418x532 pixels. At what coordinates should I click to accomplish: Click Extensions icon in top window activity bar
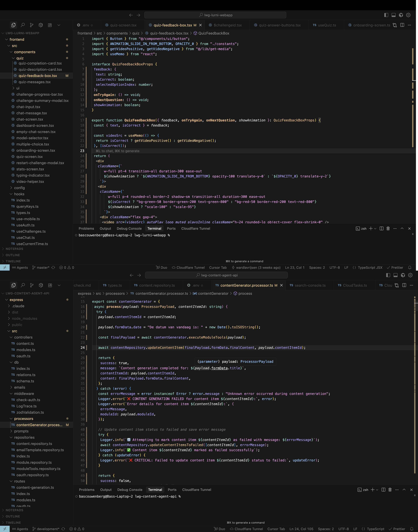(50, 25)
